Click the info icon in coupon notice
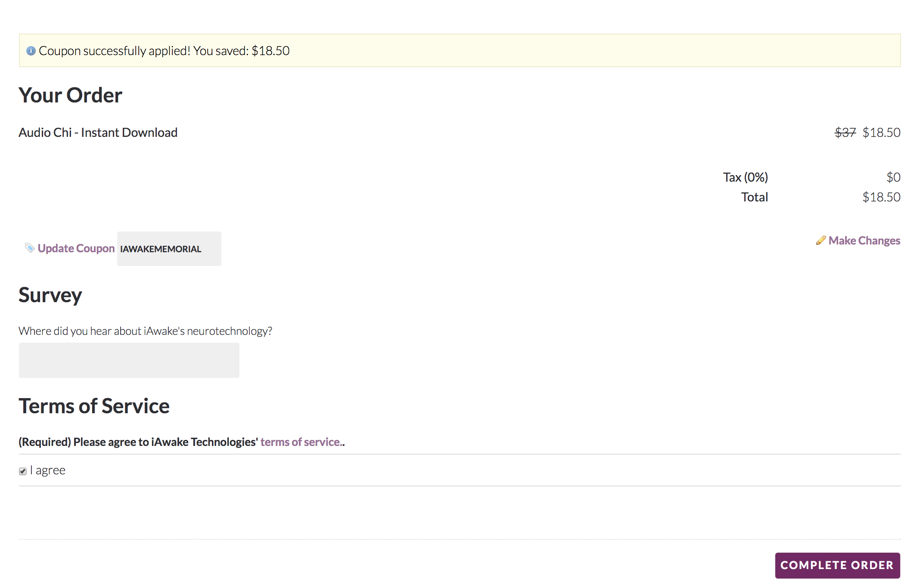 coord(31,51)
